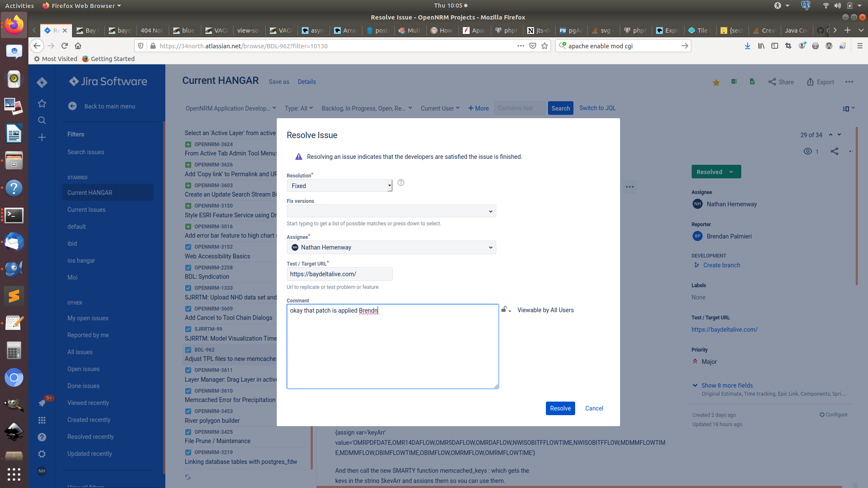Click the Firefox home button
Screen dimensions: 868x488
[78, 46]
